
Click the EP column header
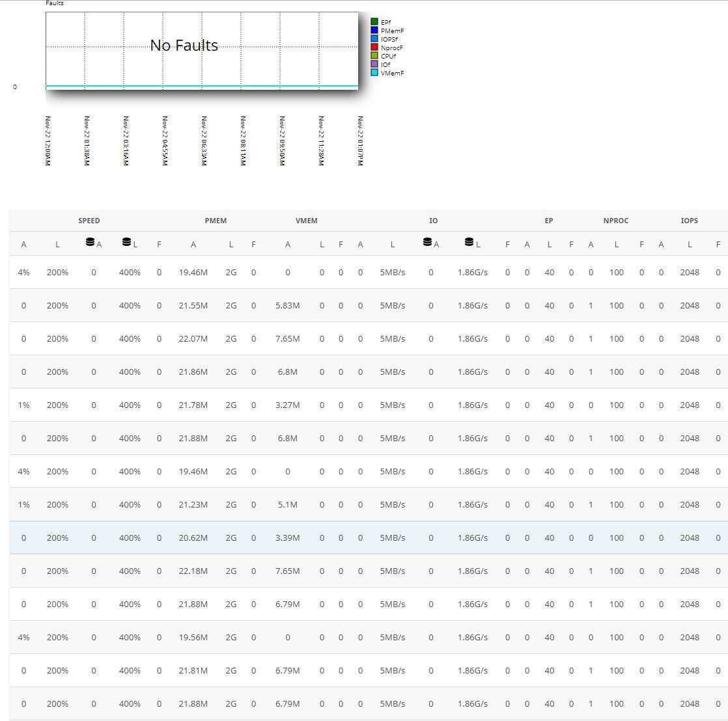[548, 221]
